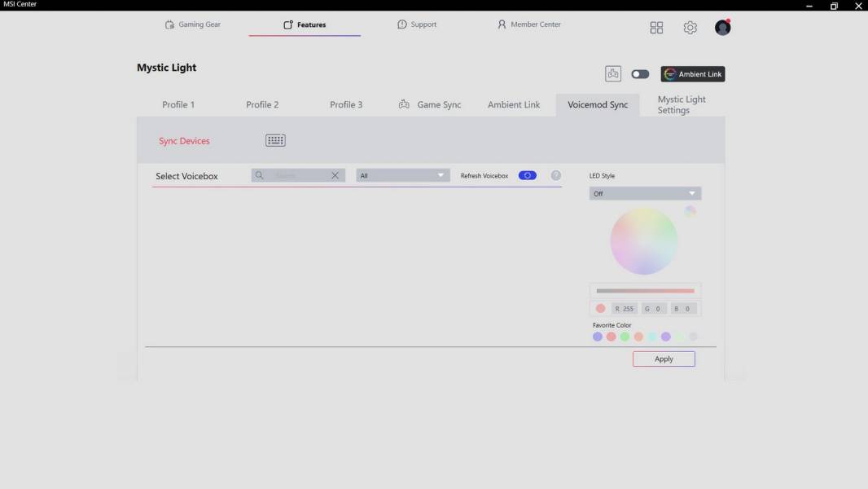Click the keyboard device icon
This screenshot has width=868, height=489.
(275, 140)
